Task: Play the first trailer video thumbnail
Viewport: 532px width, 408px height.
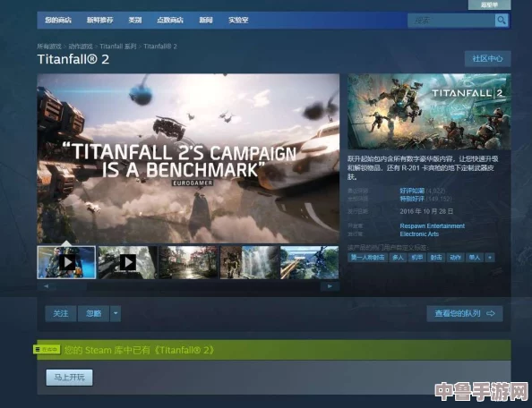Action: pyautogui.click(x=66, y=263)
